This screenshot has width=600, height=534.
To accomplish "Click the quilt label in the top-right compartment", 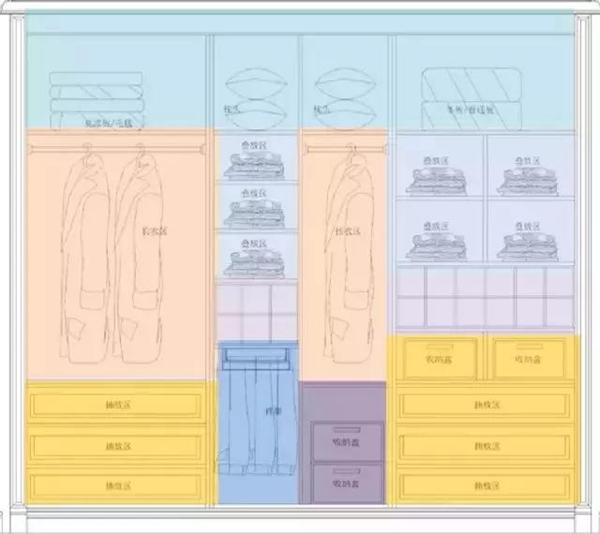I will pos(471,110).
